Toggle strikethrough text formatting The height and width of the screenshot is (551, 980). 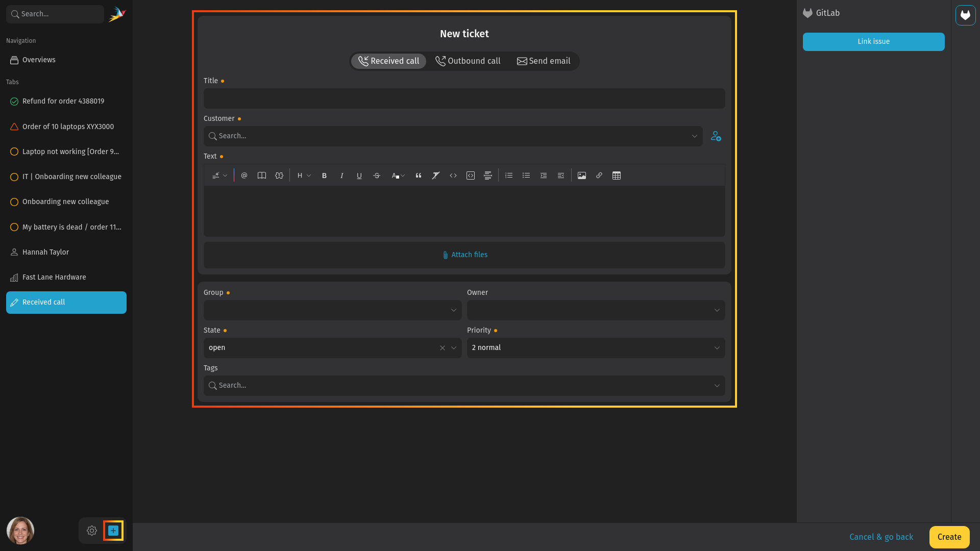(377, 176)
